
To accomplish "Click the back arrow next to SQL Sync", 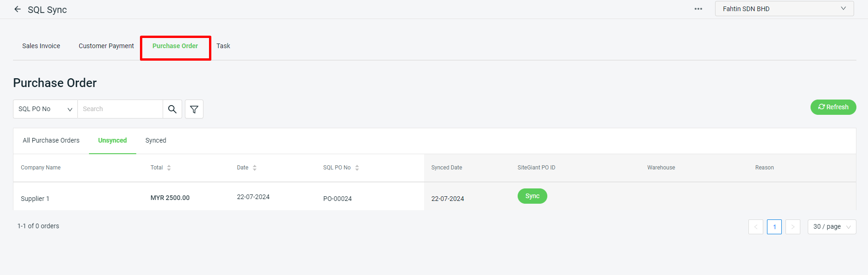I will click(x=18, y=9).
